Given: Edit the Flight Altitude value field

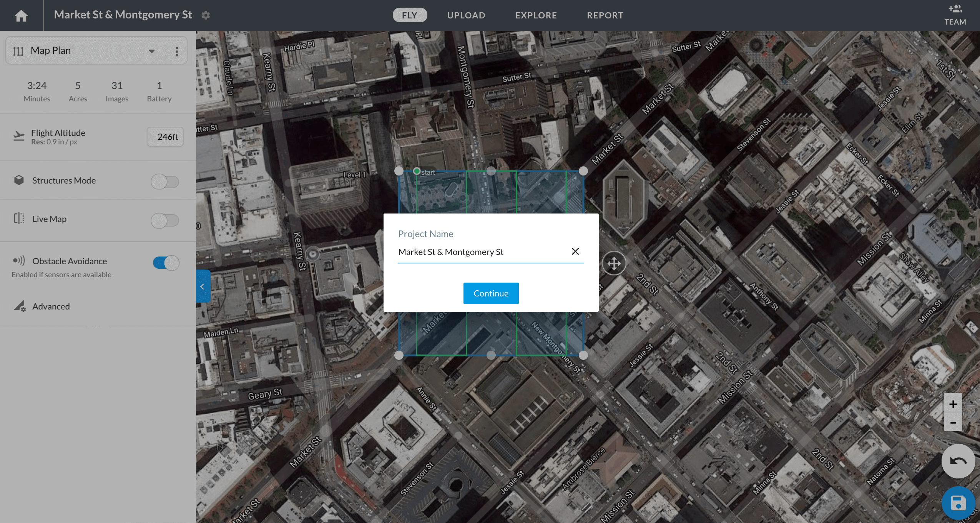Looking at the screenshot, I should pos(165,137).
